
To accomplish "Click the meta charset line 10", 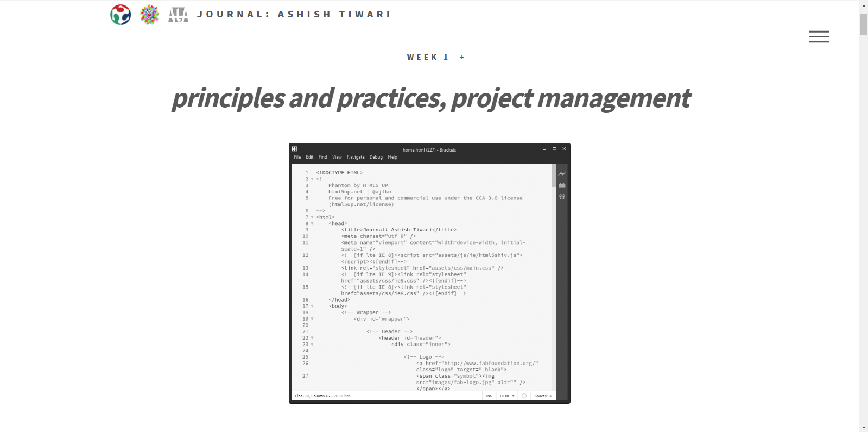I will tap(378, 236).
